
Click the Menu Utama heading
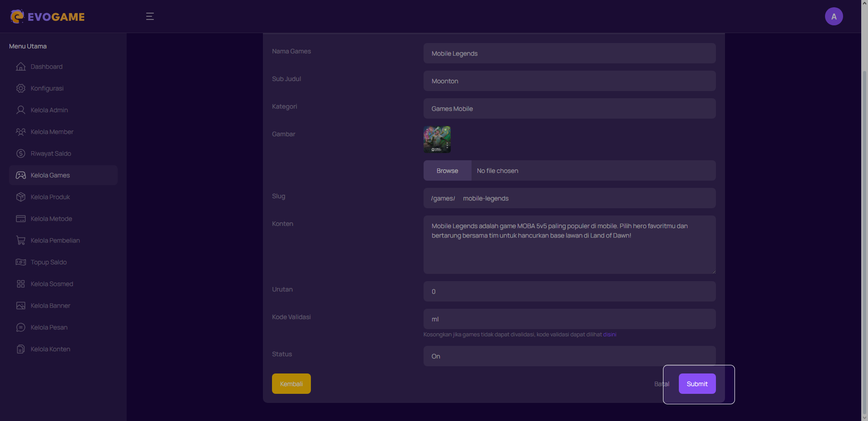click(x=28, y=46)
